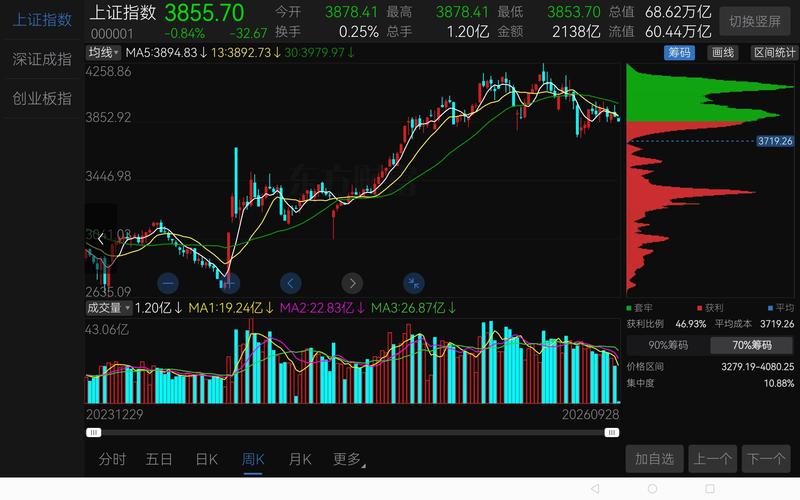The height and width of the screenshot is (500, 800).
Task: Tap the 换手 0.25% value
Action: tap(359, 32)
